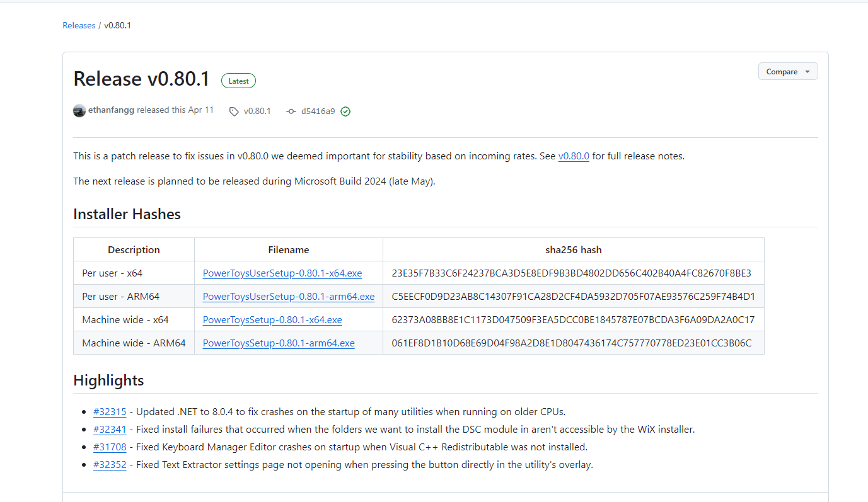Open issue #32341 link
This screenshot has height=502, width=868.
click(x=110, y=430)
